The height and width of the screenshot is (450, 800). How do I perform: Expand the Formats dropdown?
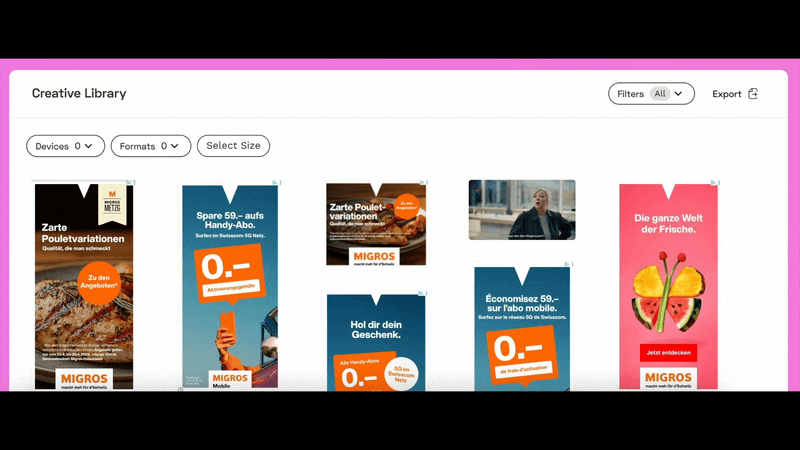pyautogui.click(x=151, y=146)
